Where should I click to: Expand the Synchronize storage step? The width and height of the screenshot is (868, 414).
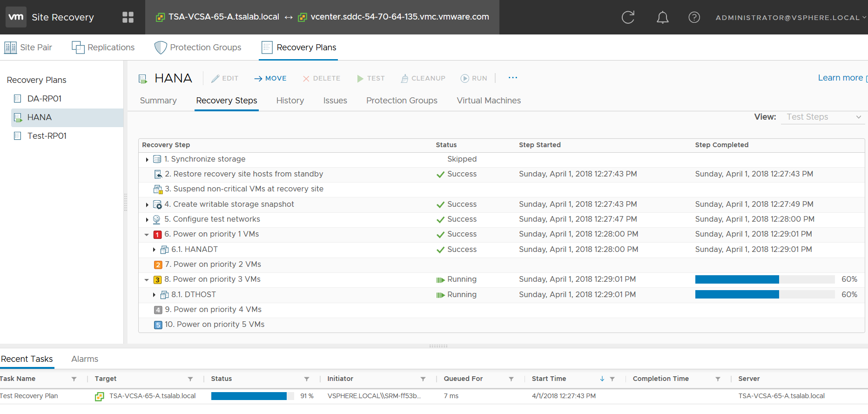click(147, 160)
